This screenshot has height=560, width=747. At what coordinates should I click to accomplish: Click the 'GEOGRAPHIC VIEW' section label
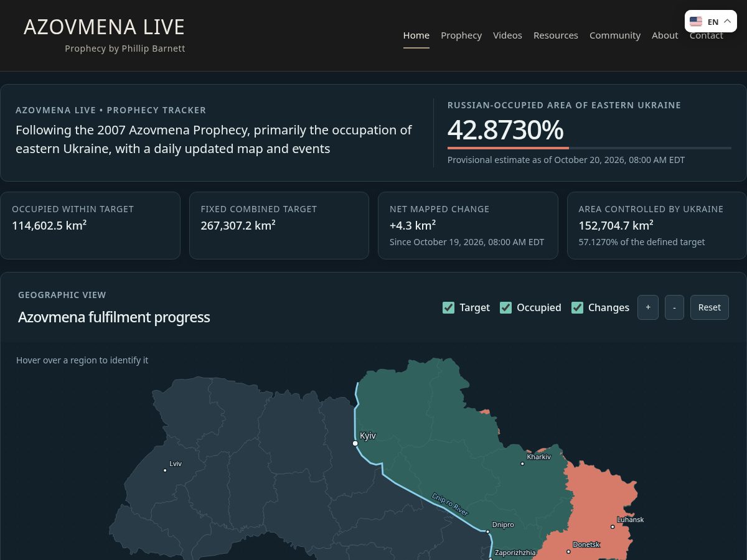point(62,295)
